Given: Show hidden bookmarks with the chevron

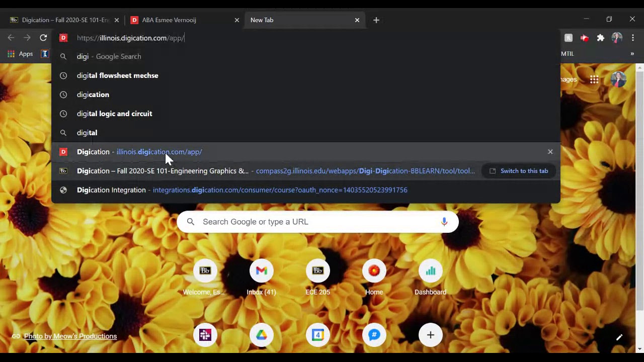Looking at the screenshot, I should [x=632, y=54].
